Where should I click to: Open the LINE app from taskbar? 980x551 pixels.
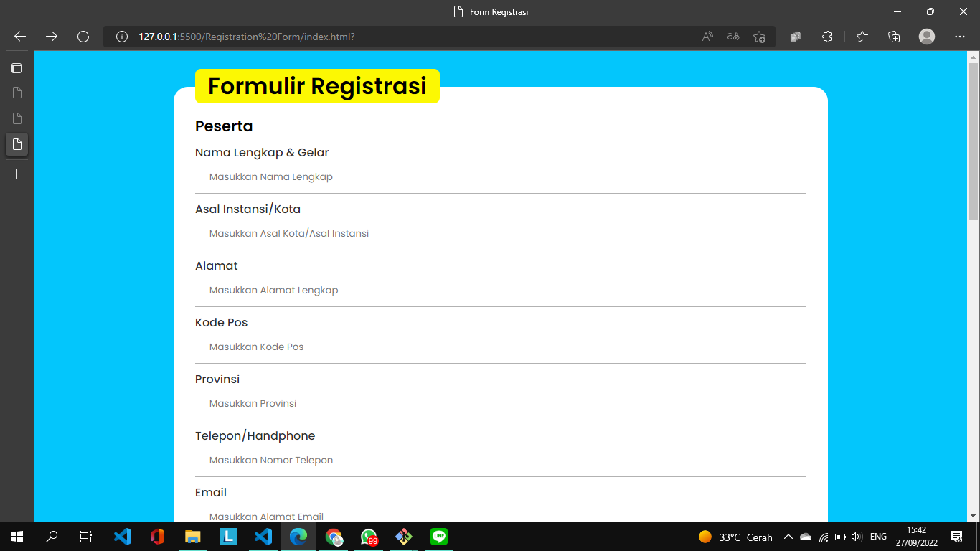point(439,537)
